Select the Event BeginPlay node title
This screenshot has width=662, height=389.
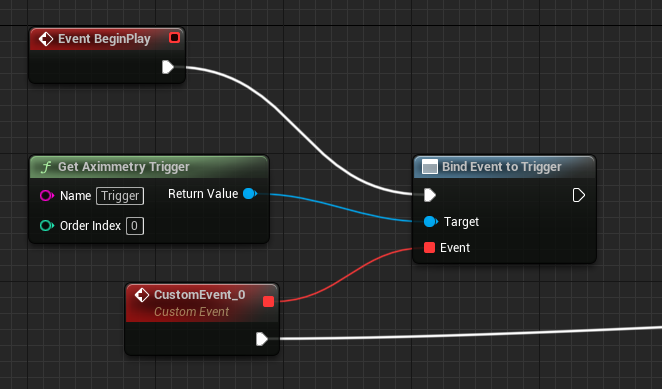(104, 39)
